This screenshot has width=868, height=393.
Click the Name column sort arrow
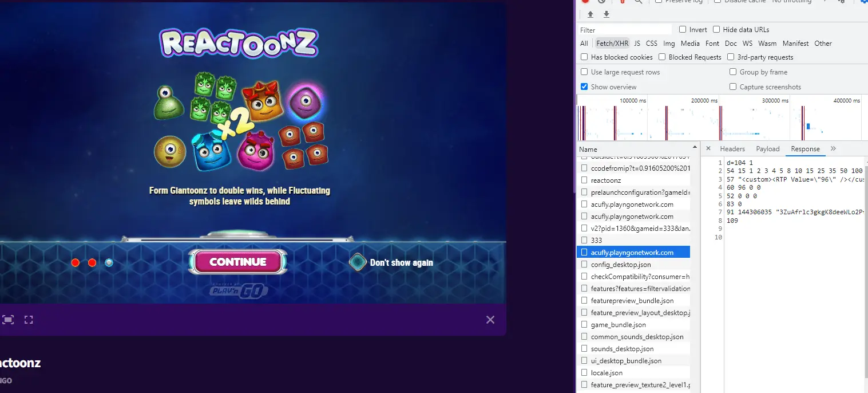[x=695, y=146]
